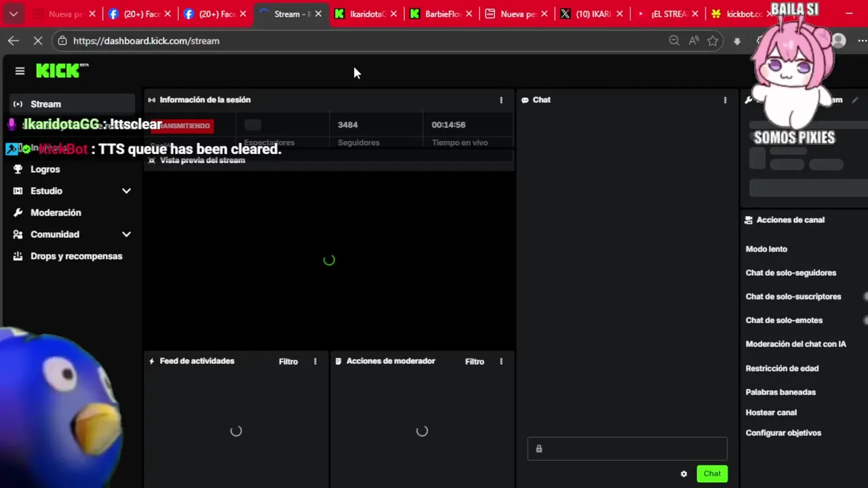
Task: Click the stream preview video area
Action: click(329, 260)
